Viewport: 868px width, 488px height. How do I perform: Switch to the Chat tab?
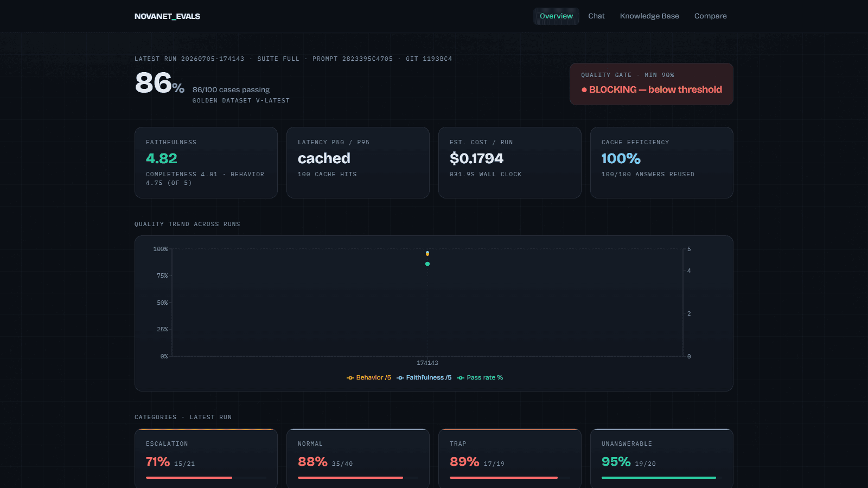click(596, 16)
